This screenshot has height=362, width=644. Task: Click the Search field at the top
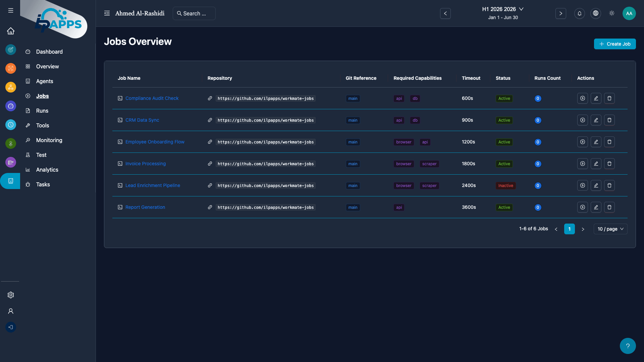coord(194,13)
